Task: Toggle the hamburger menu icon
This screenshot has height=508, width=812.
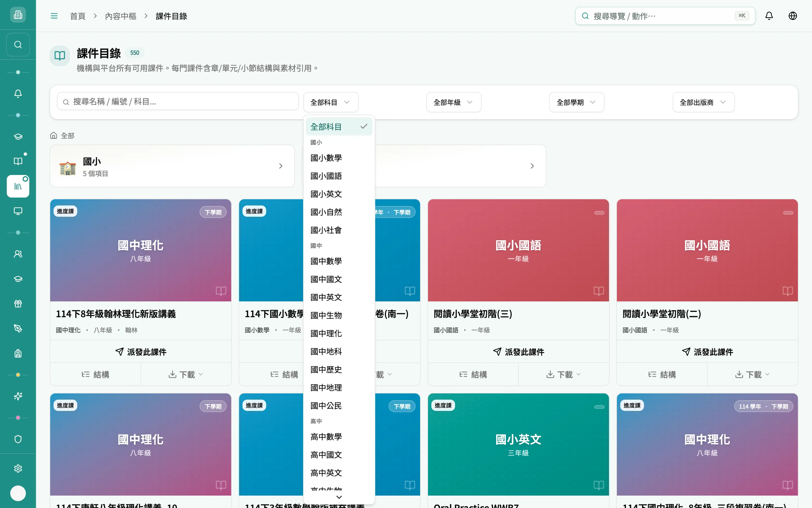Action: [x=54, y=16]
